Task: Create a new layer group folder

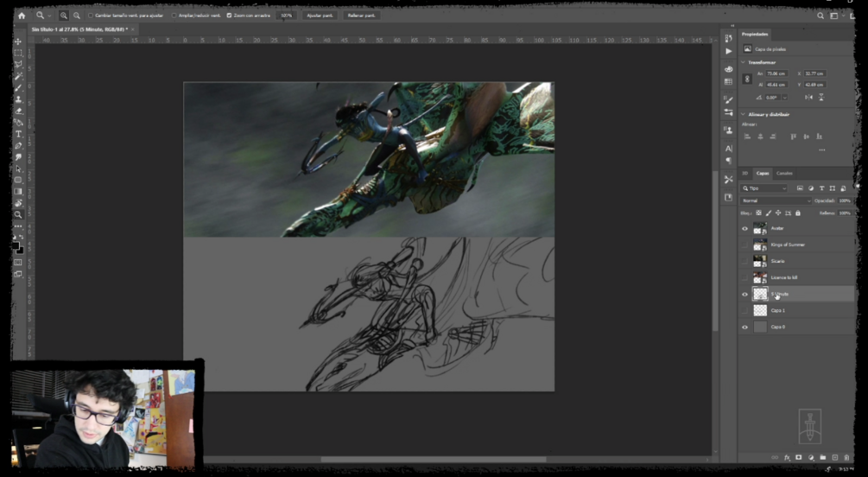Action: click(x=823, y=458)
